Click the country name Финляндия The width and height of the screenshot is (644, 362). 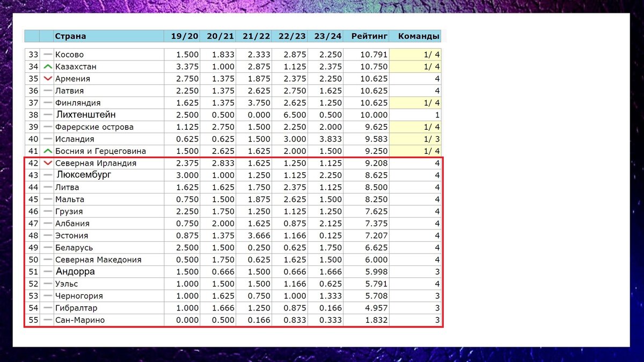point(78,103)
